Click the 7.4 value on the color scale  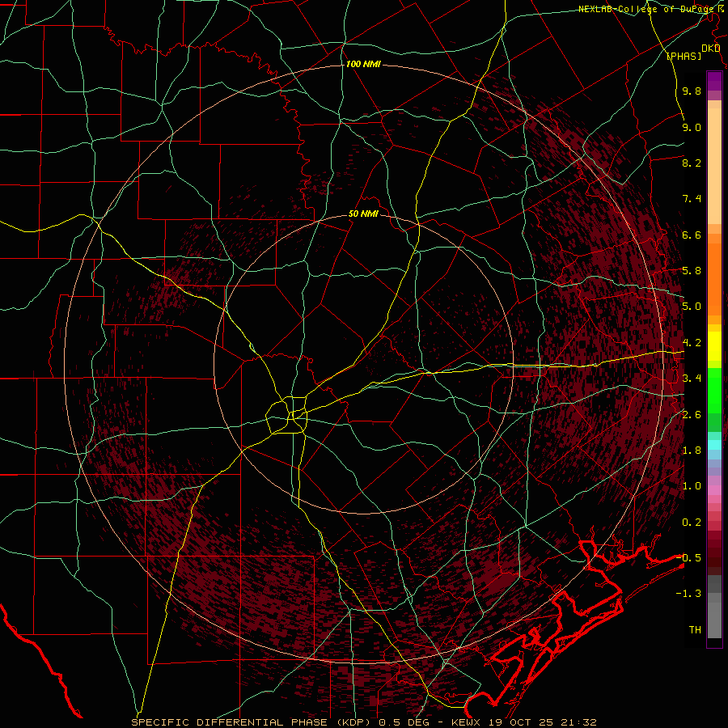tap(692, 199)
